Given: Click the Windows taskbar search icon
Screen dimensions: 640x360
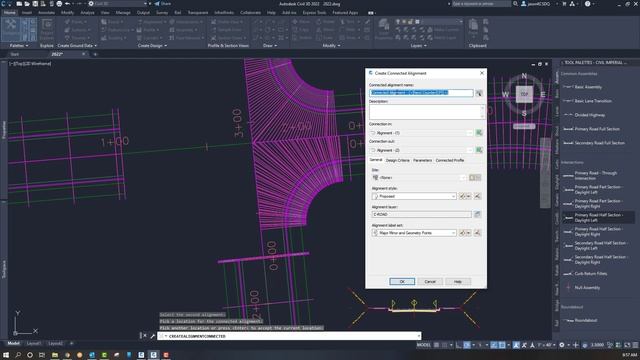Looking at the screenshot, I should [x=18, y=355].
